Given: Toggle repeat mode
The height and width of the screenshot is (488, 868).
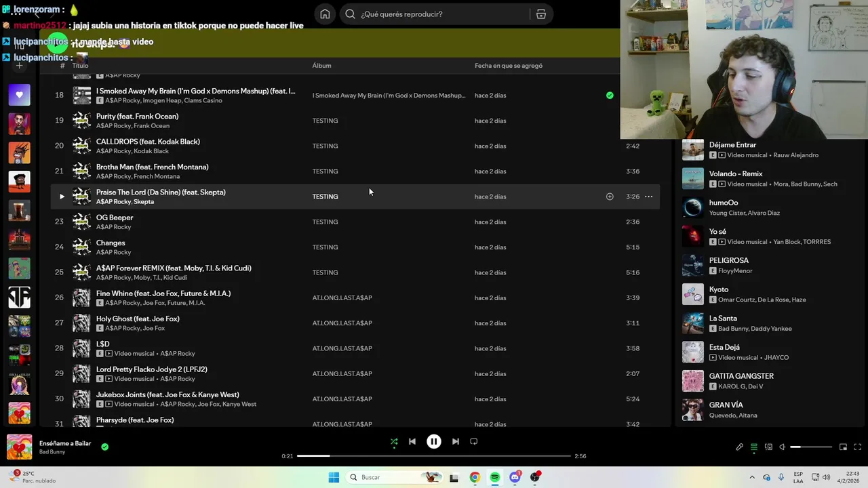Looking at the screenshot, I should click(474, 441).
